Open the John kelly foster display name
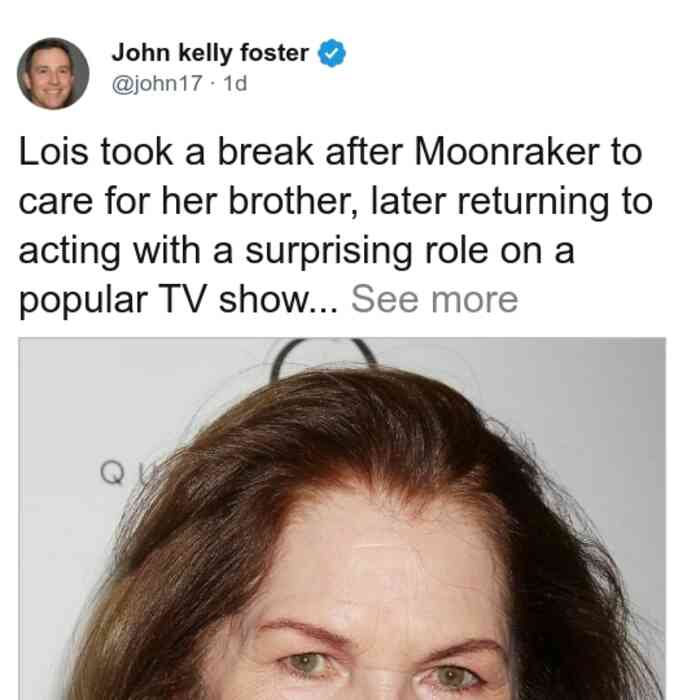The width and height of the screenshot is (700, 700). click(210, 53)
